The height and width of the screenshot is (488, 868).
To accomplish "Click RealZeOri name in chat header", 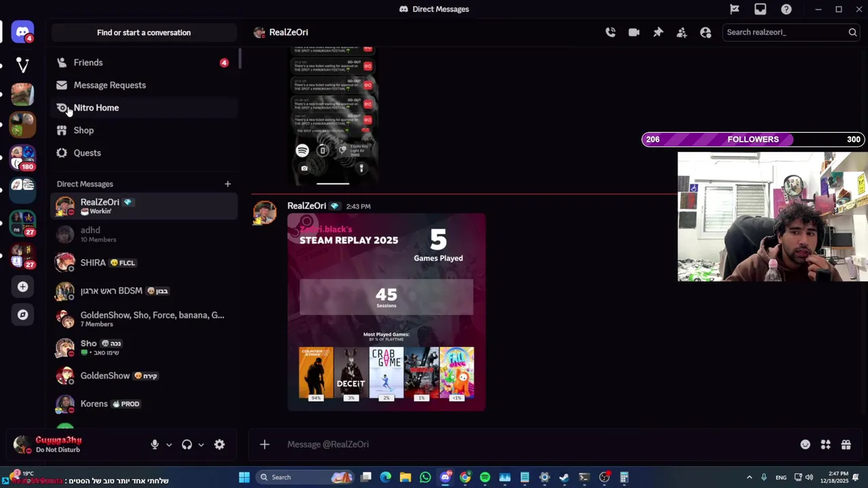I will (x=288, y=32).
